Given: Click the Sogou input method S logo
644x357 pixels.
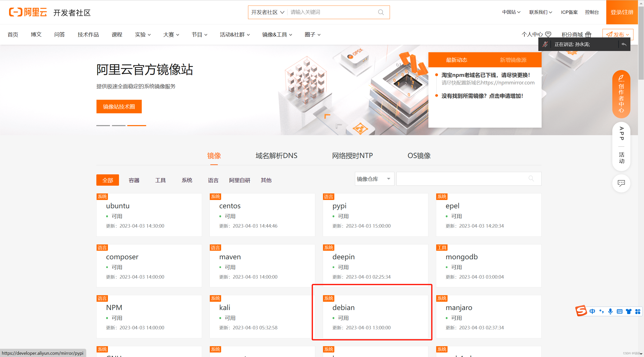Looking at the screenshot, I should point(581,311).
